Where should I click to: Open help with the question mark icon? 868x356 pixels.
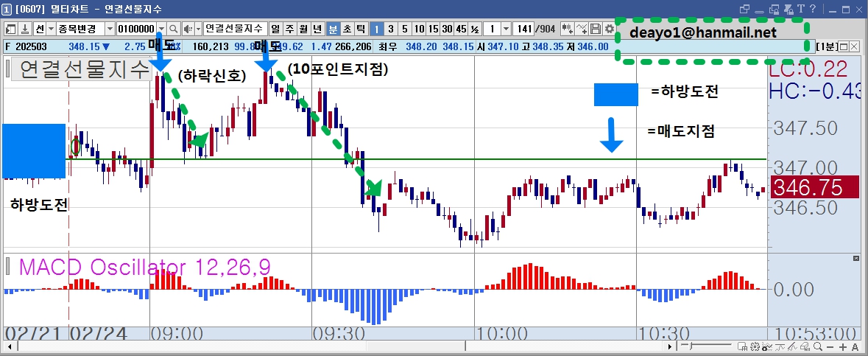tap(813, 9)
